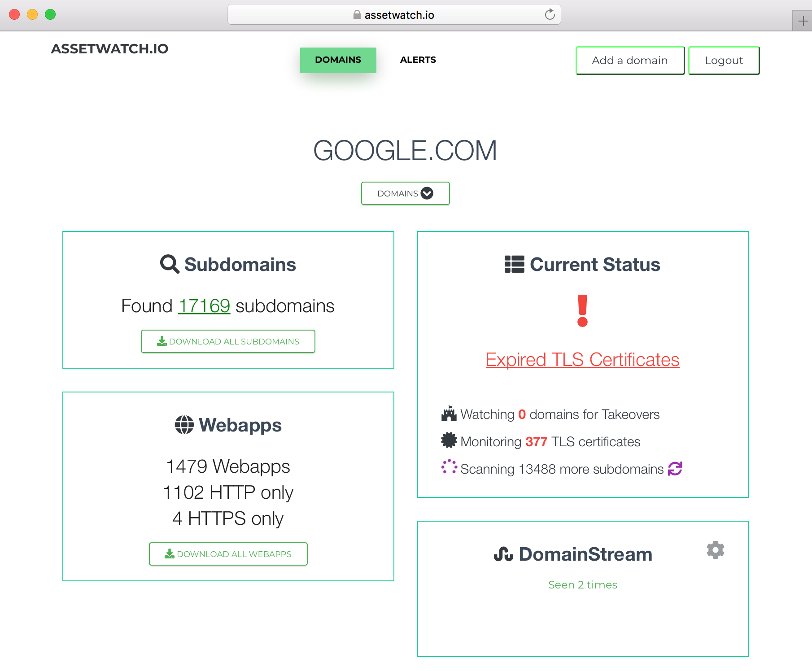Open a new browser tab

(803, 21)
